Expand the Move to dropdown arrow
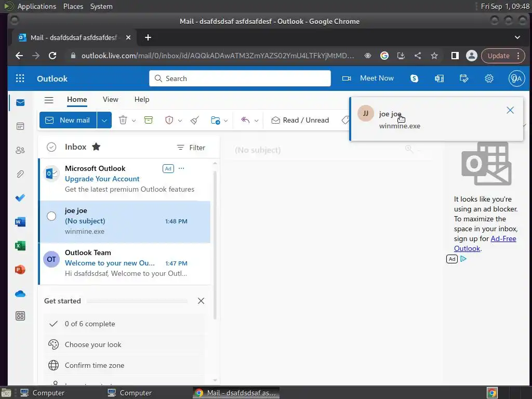This screenshot has width=532, height=399. tap(225, 121)
